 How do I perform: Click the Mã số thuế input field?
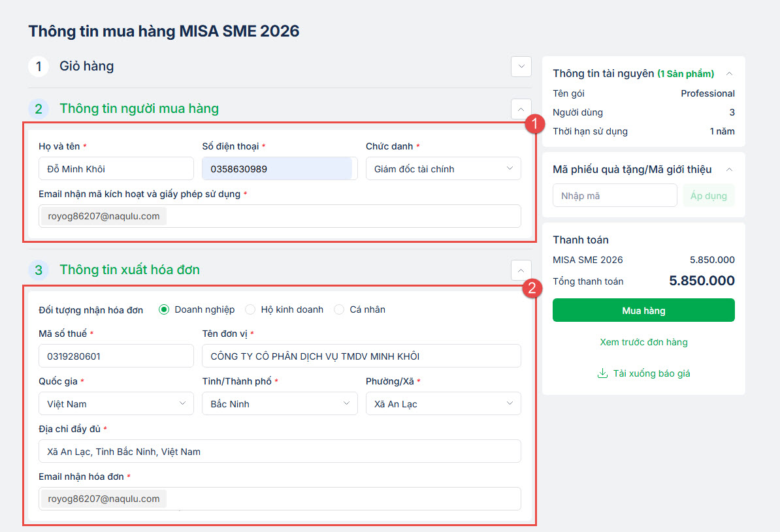click(116, 356)
